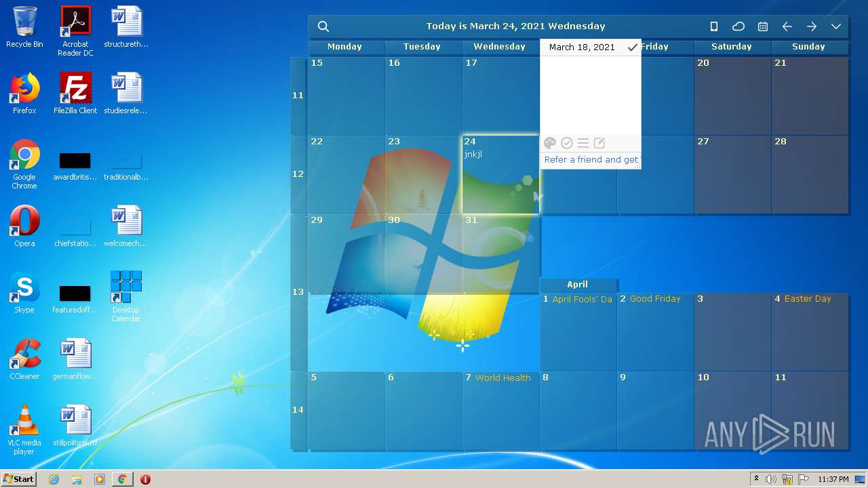The width and height of the screenshot is (868, 488).
Task: Open the note editor pencil icon
Action: 599,143
